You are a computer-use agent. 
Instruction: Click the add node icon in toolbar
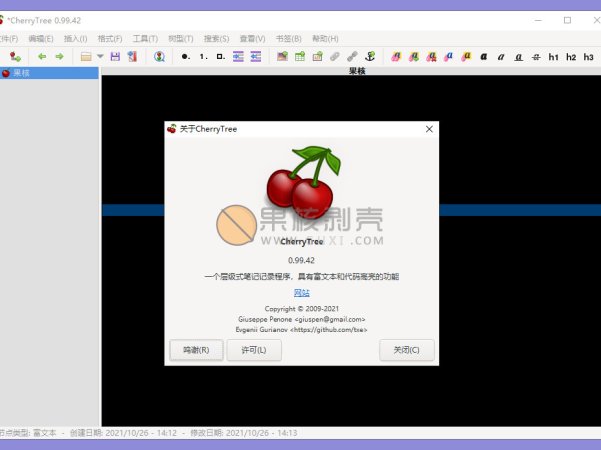pyautogui.click(x=15, y=57)
